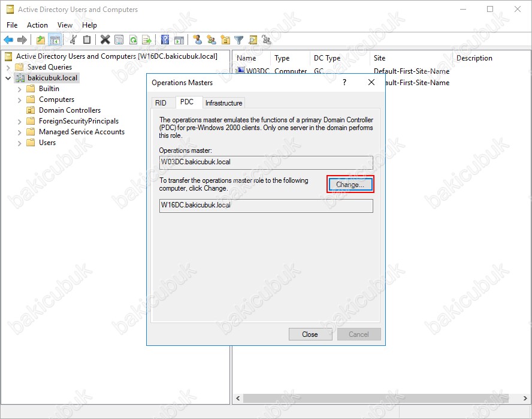The image size is (532, 419).
Task: Open Properties from the toolbar
Action: [x=119, y=40]
